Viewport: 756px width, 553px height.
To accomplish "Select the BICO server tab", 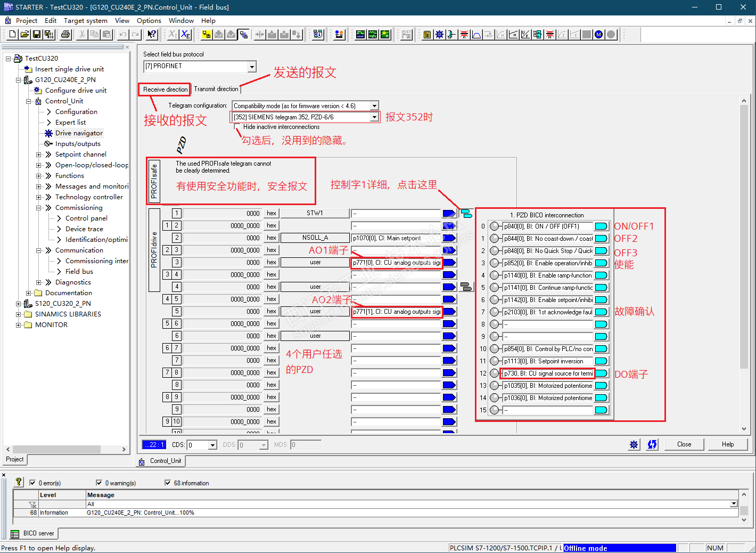I will (34, 533).
